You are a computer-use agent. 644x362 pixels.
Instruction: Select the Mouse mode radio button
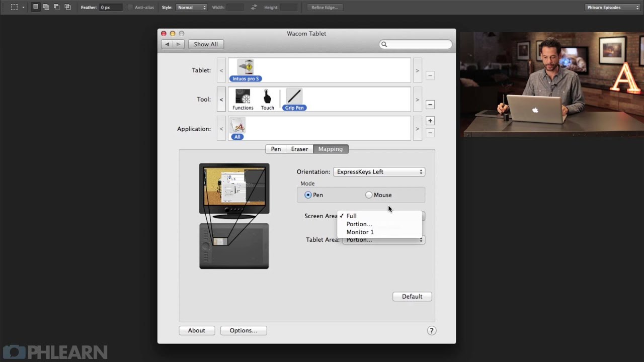(369, 195)
